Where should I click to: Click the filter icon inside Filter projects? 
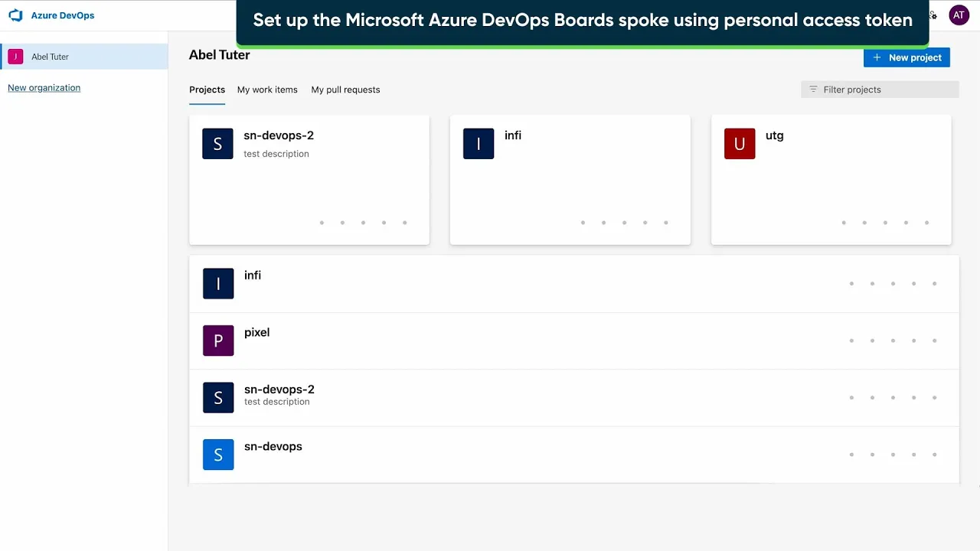click(812, 89)
